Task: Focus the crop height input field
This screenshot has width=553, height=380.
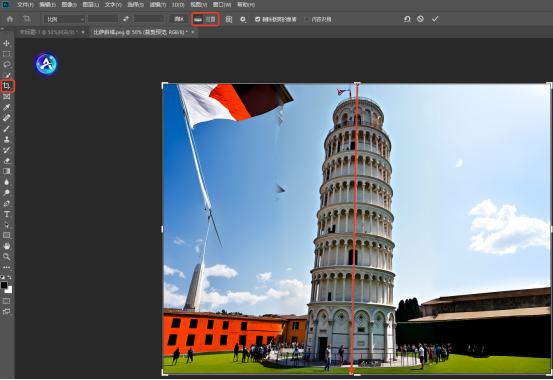Action: [149, 19]
